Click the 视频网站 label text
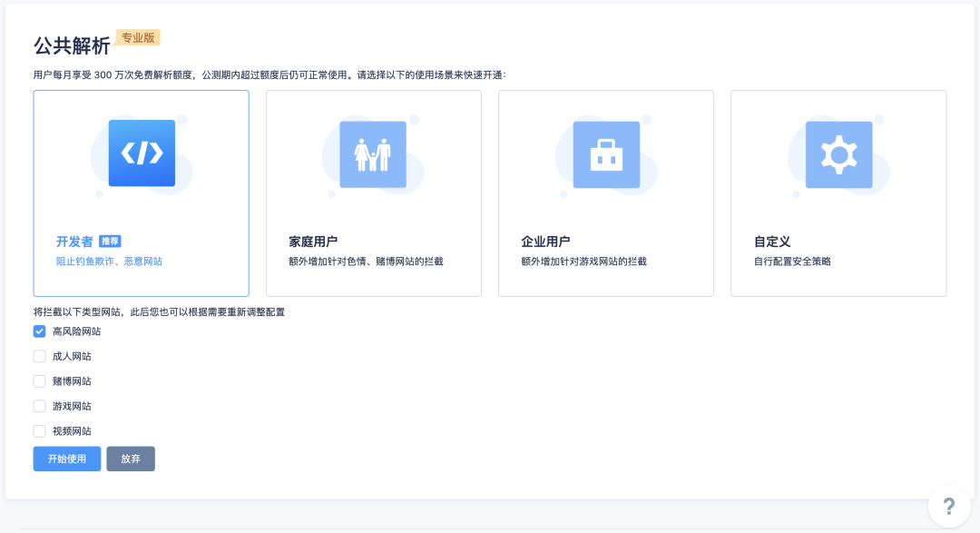Image resolution: width=980 pixels, height=533 pixels. pos(72,431)
